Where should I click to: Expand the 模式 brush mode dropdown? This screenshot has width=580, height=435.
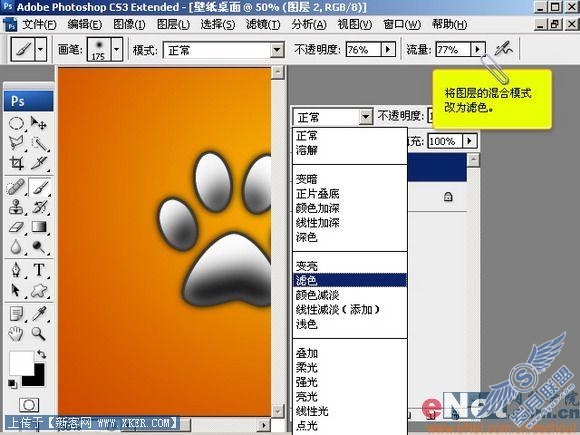point(277,50)
